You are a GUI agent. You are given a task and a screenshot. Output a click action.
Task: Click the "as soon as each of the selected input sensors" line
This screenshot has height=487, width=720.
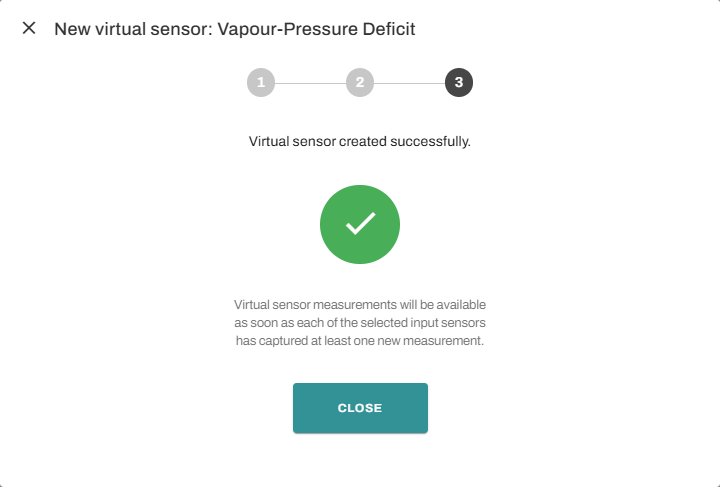360,322
